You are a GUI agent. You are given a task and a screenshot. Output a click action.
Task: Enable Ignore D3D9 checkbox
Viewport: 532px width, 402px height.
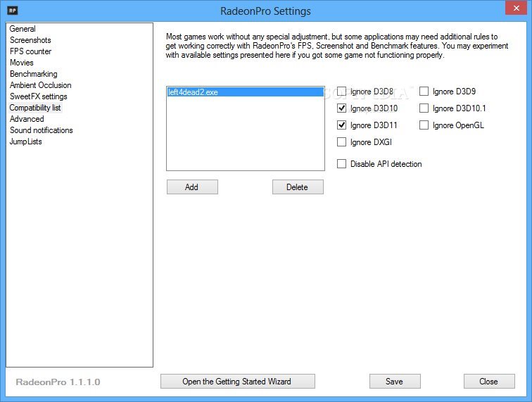(424, 92)
